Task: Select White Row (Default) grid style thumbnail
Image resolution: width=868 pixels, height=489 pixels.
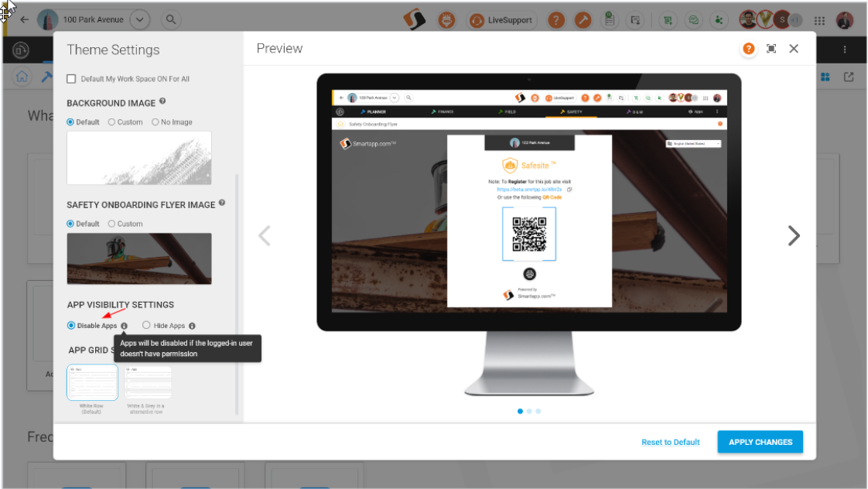Action: pos(92,382)
